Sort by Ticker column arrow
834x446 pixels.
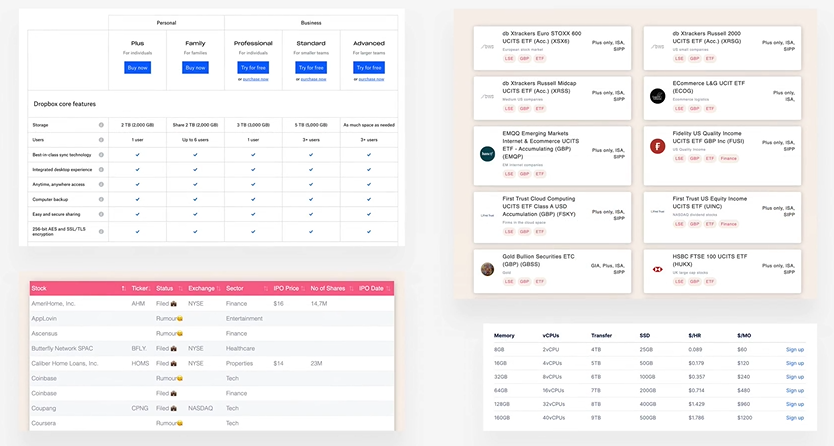tap(150, 288)
